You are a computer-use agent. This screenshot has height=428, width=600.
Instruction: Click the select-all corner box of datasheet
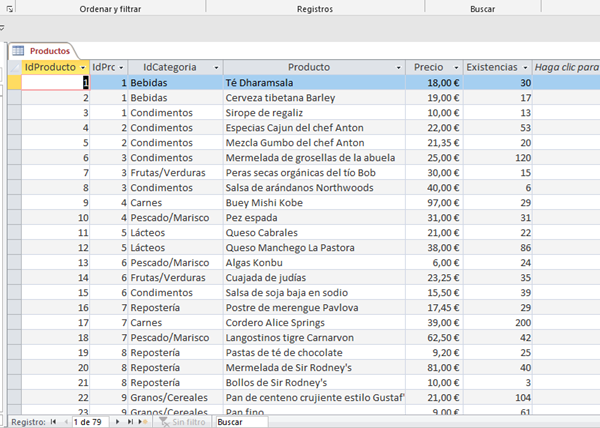[14, 67]
